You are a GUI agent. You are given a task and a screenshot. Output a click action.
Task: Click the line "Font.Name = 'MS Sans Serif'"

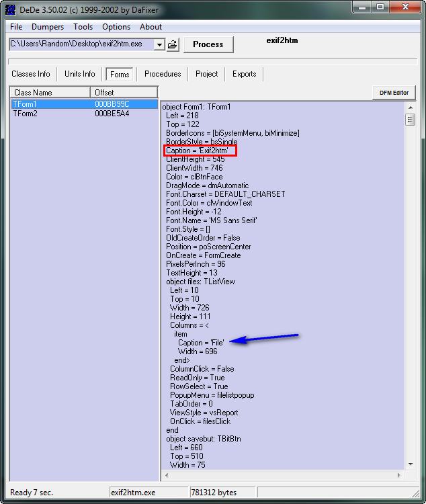click(x=211, y=220)
